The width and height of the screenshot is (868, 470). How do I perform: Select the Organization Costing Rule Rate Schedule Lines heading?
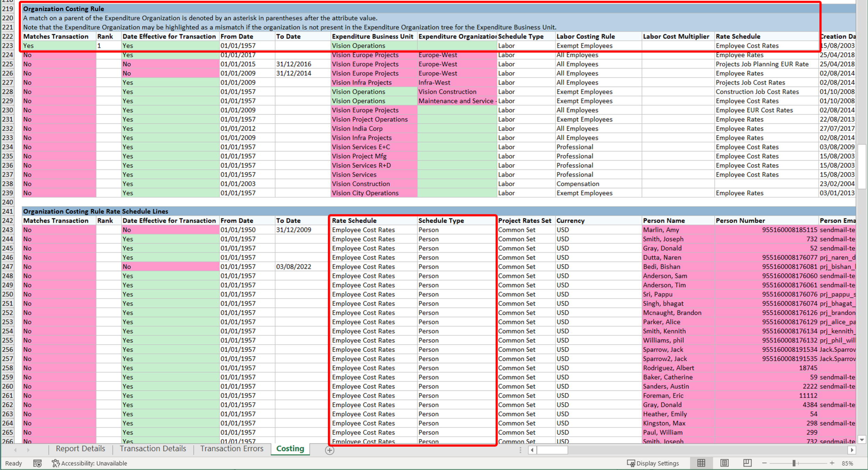point(95,211)
